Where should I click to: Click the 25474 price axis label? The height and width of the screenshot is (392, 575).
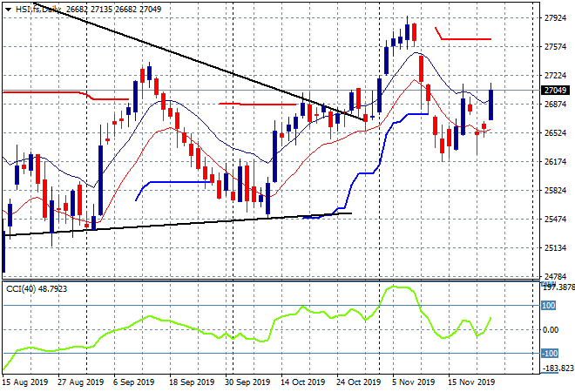pos(555,220)
